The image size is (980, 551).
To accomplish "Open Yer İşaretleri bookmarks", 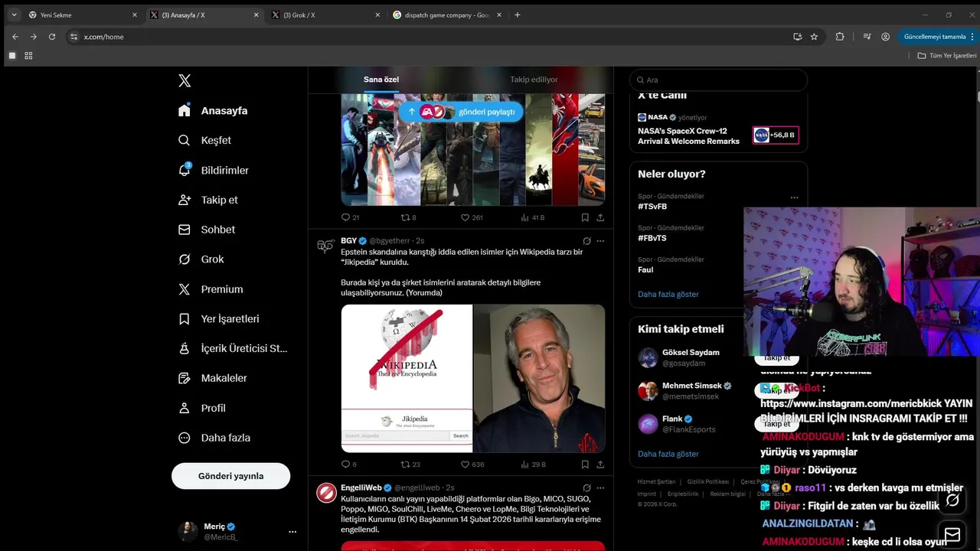I will click(218, 318).
